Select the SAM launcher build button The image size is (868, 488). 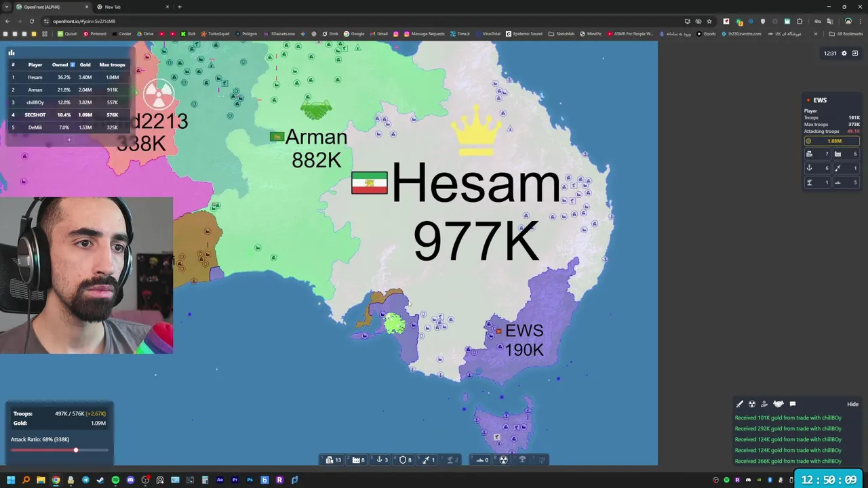pos(452,460)
